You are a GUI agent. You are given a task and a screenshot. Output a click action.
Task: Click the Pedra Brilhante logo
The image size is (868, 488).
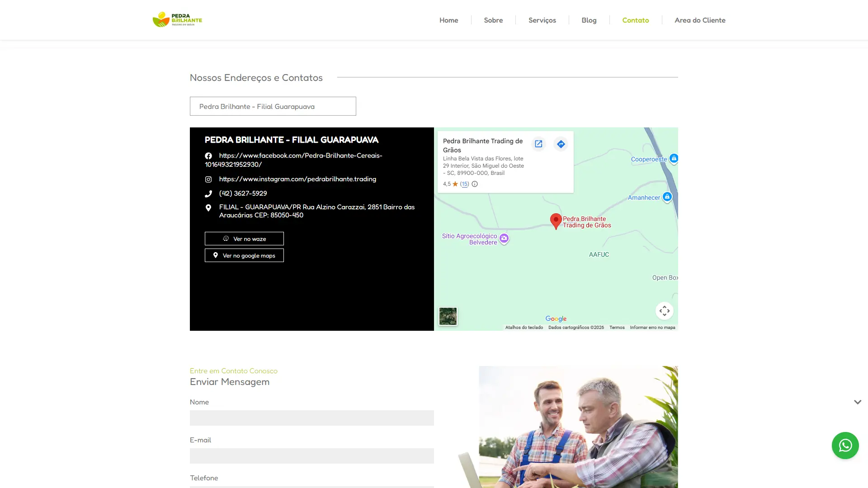[x=177, y=19]
